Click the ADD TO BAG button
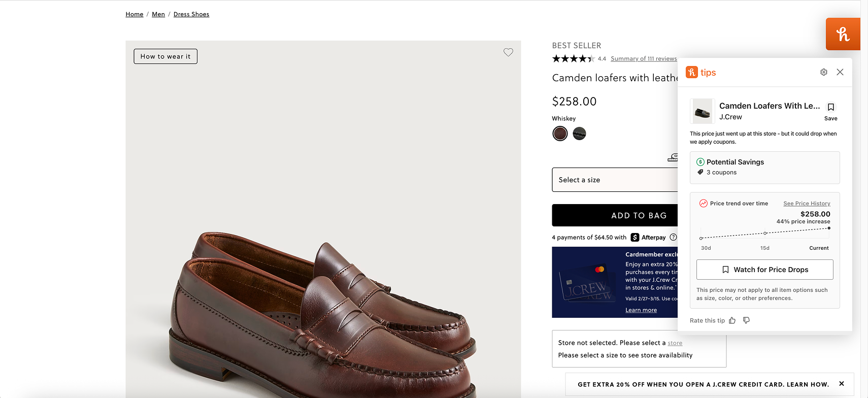This screenshot has width=868, height=398. click(615, 215)
